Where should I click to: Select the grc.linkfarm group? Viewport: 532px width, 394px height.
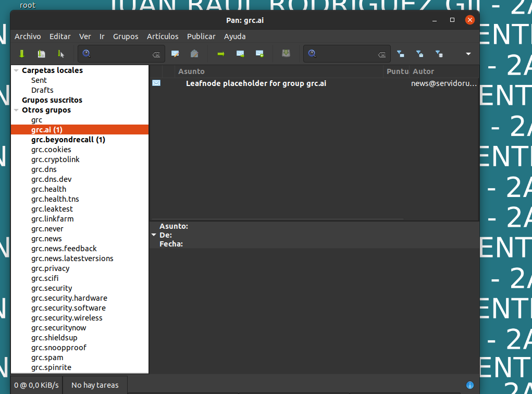coord(53,218)
